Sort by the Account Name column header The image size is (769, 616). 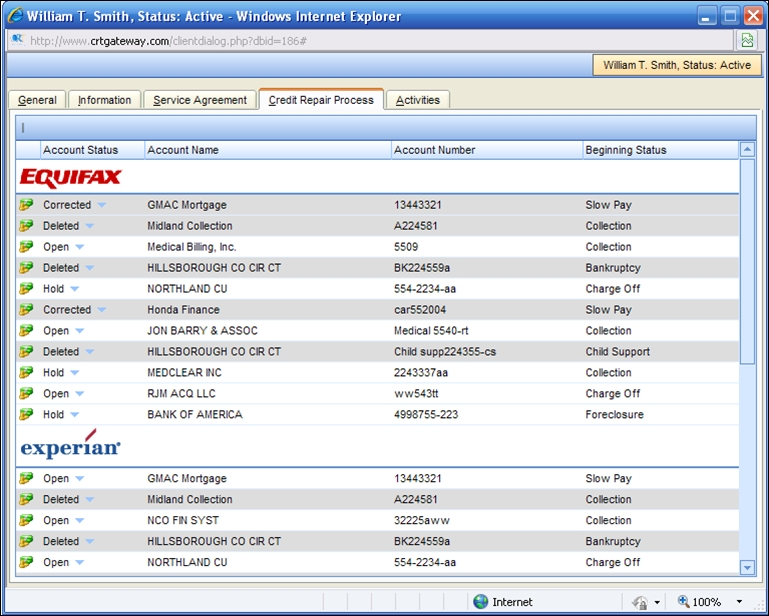(x=183, y=150)
